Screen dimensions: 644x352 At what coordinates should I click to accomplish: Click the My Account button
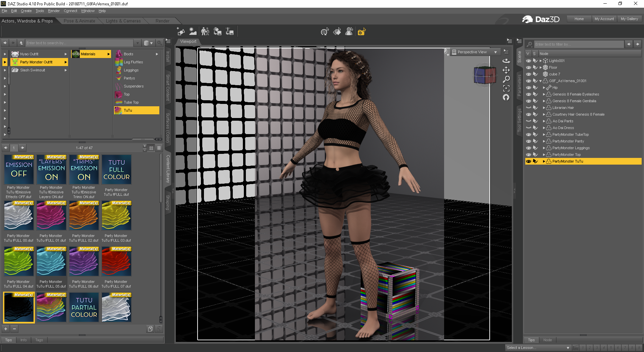click(x=604, y=19)
